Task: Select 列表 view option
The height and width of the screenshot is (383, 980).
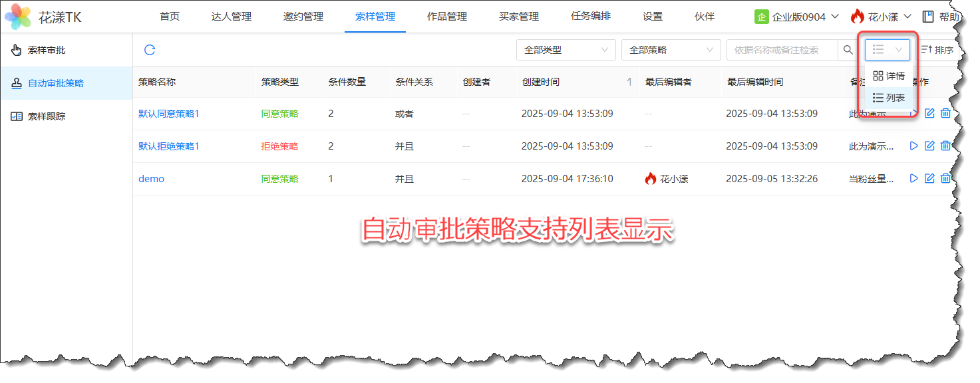Action: click(889, 98)
